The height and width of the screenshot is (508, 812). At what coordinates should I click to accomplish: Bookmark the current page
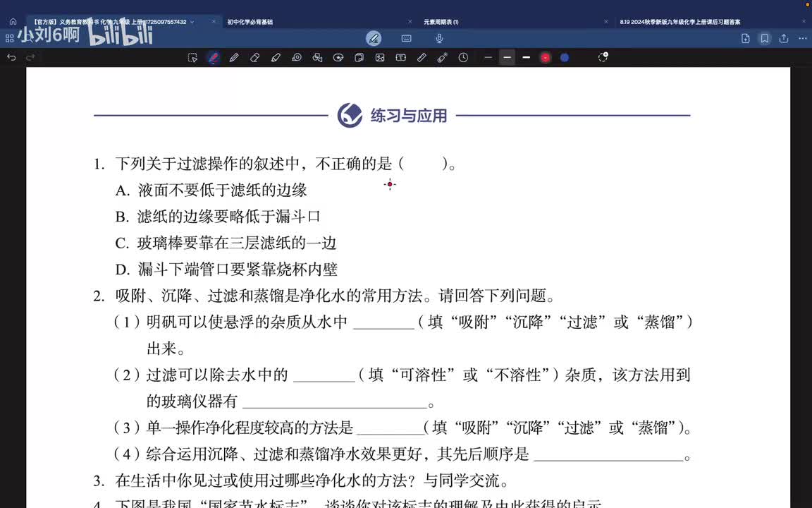pyautogui.click(x=764, y=38)
